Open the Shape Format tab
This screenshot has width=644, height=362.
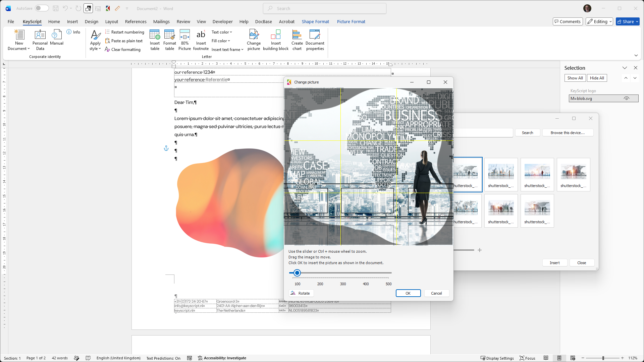tap(315, 21)
